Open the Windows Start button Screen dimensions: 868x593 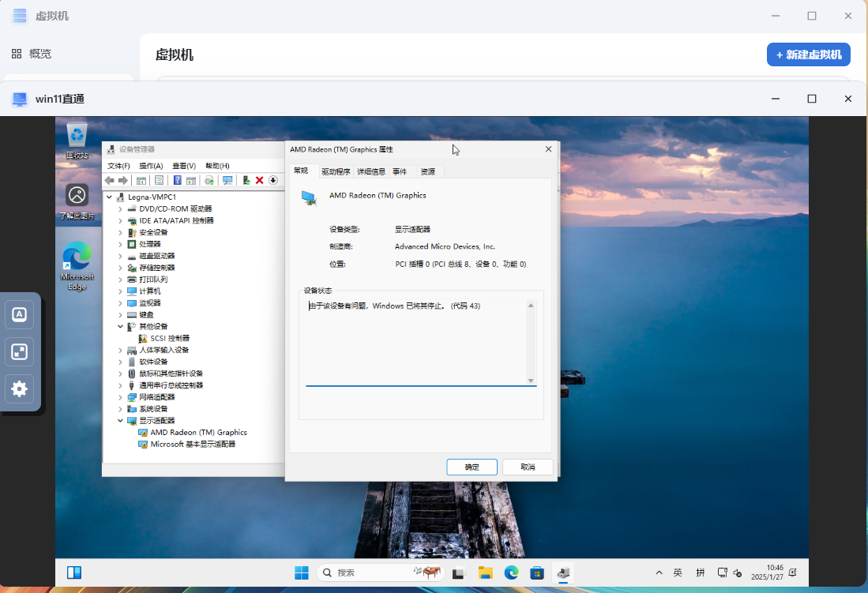coord(302,572)
